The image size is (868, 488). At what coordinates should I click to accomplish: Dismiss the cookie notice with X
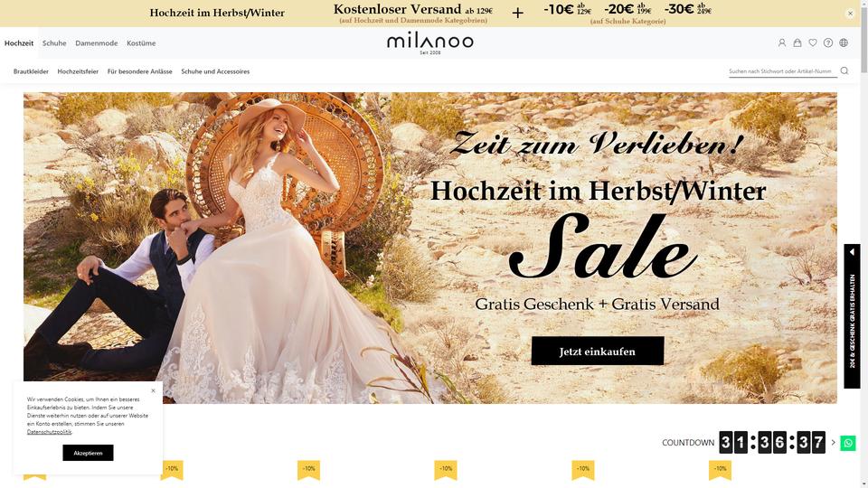pyautogui.click(x=154, y=390)
